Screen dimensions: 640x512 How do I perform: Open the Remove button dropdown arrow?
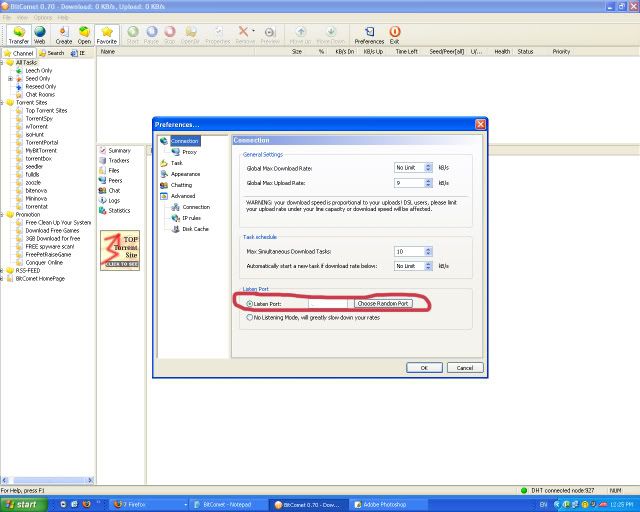click(x=253, y=31)
